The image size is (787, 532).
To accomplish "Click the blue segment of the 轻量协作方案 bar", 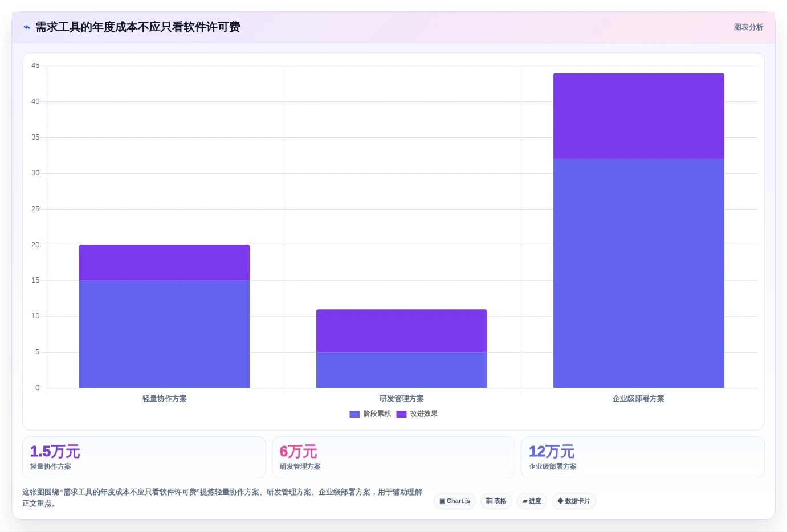I will (164, 334).
